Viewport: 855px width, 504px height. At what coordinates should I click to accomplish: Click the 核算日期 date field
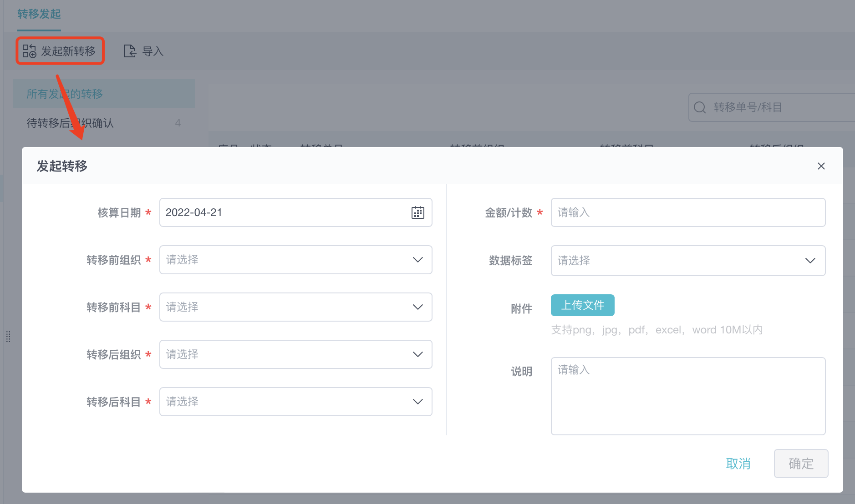point(285,212)
